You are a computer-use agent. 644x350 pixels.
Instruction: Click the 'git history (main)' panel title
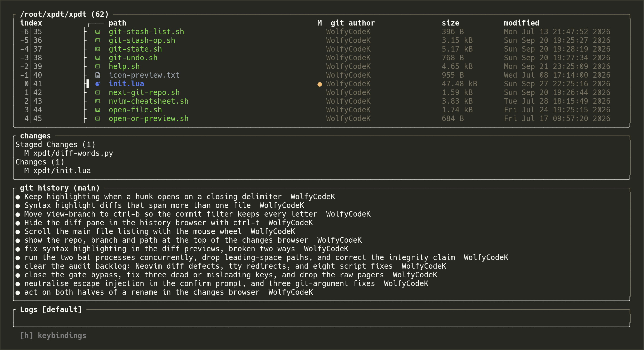pos(60,188)
